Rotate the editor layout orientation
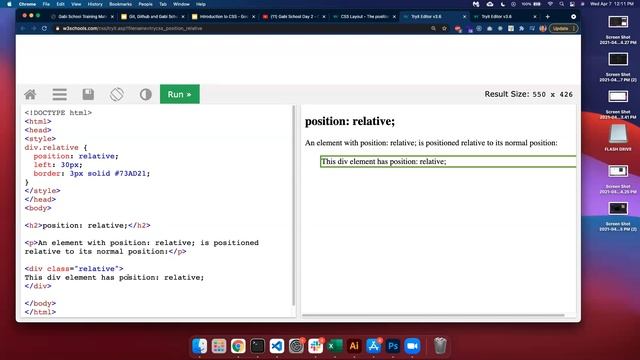This screenshot has width=640, height=360. click(117, 94)
